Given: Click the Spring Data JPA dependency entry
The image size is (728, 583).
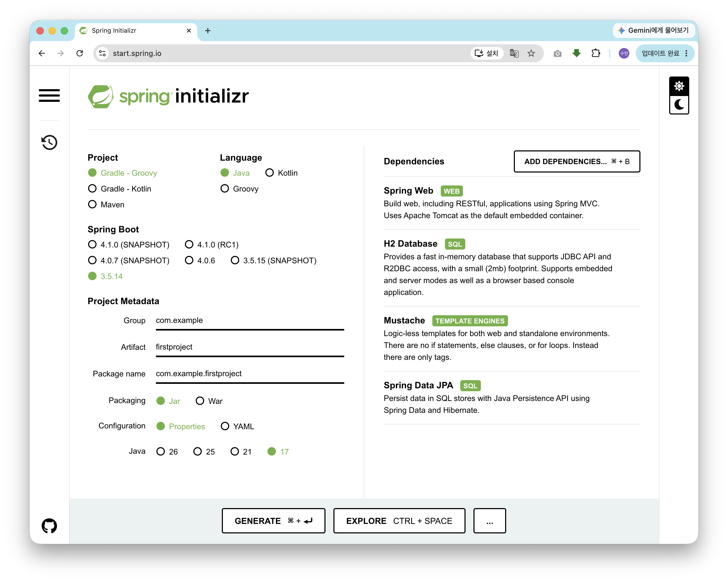Looking at the screenshot, I should 512,398.
